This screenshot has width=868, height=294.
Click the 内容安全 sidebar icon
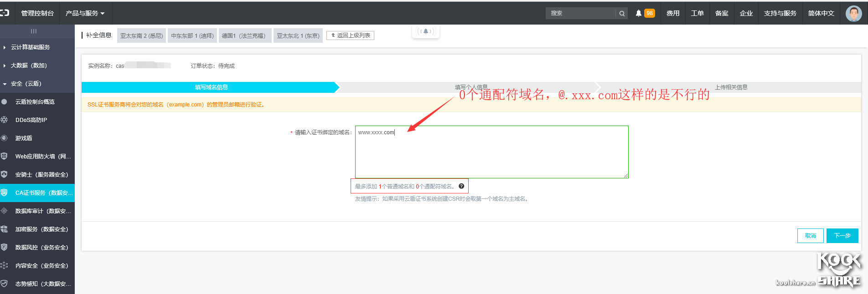[x=4, y=265]
